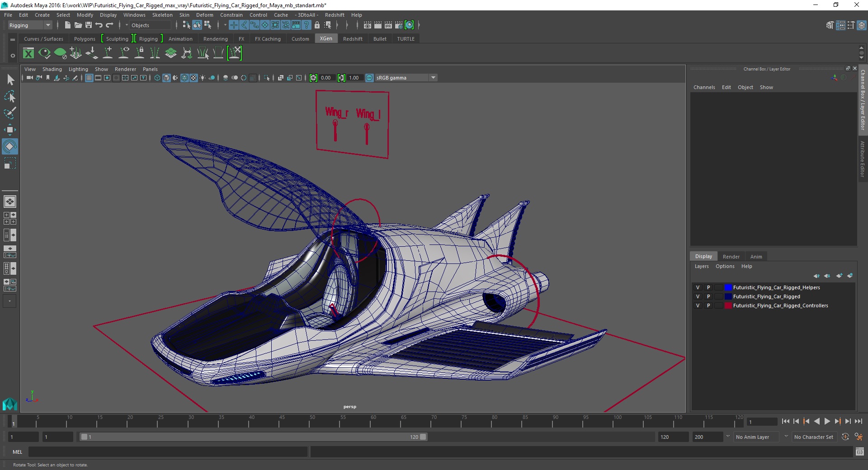This screenshot has height=470, width=868.
Task: Toggle visibility of Futuristic_Flying_Car_Rigged_Helpers layer
Action: (x=698, y=287)
